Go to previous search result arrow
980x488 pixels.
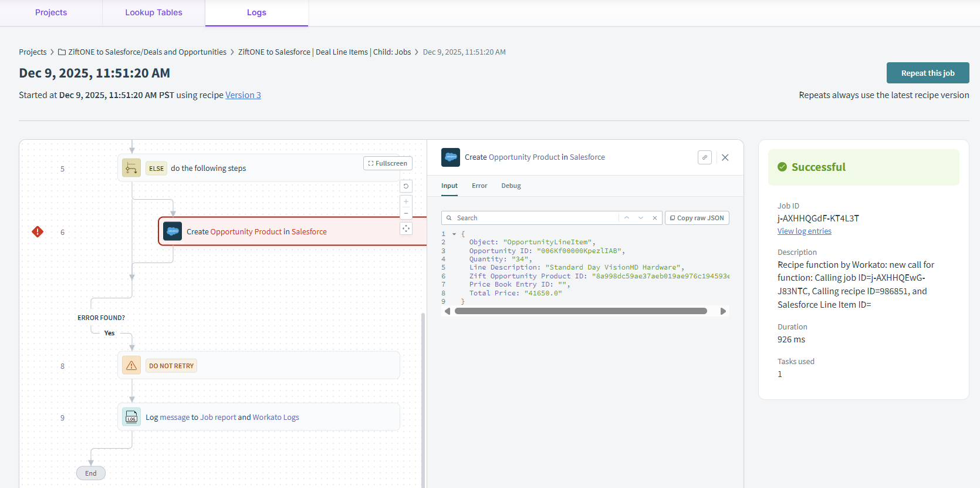627,218
